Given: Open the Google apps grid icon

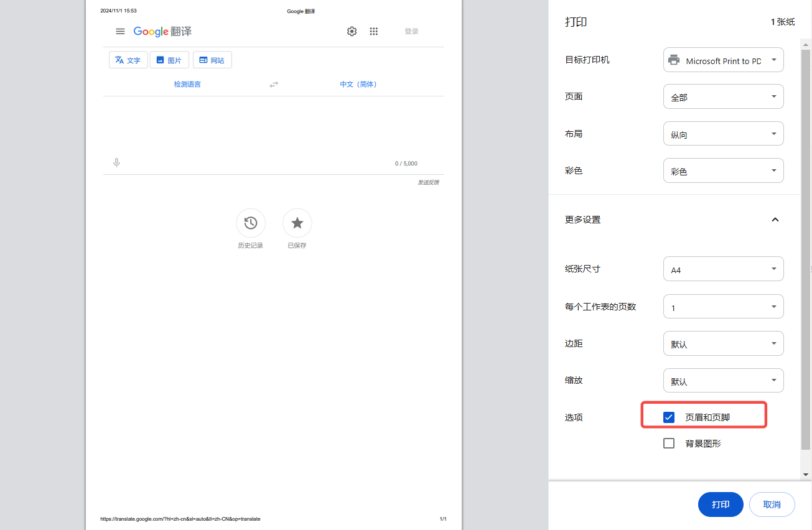Looking at the screenshot, I should [373, 31].
